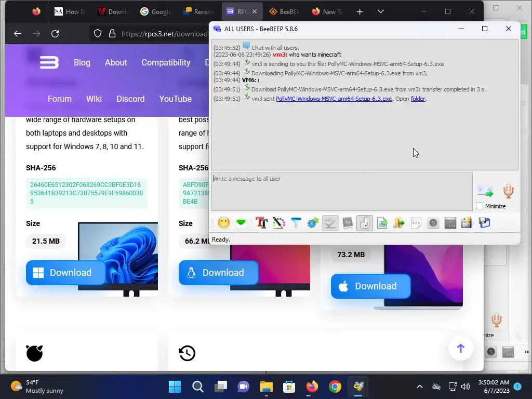Open the font color pencil tool
Viewport: 532px width, 399px height.
coord(278,223)
